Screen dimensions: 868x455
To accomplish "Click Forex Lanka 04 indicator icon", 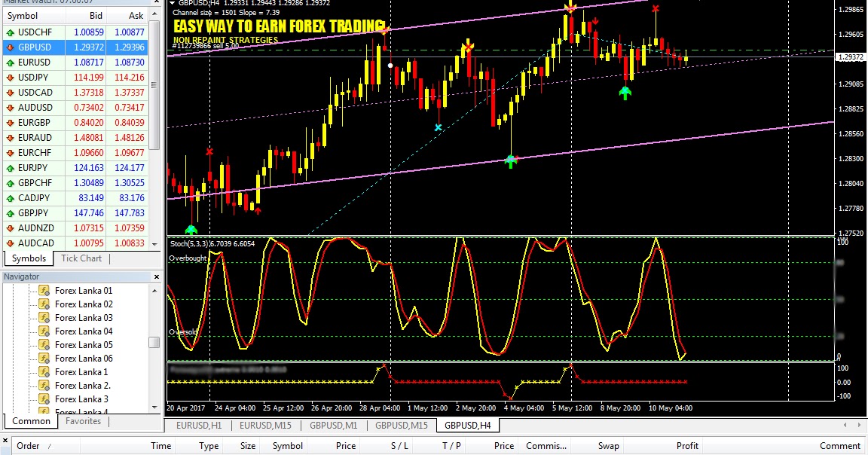I will (x=44, y=331).
